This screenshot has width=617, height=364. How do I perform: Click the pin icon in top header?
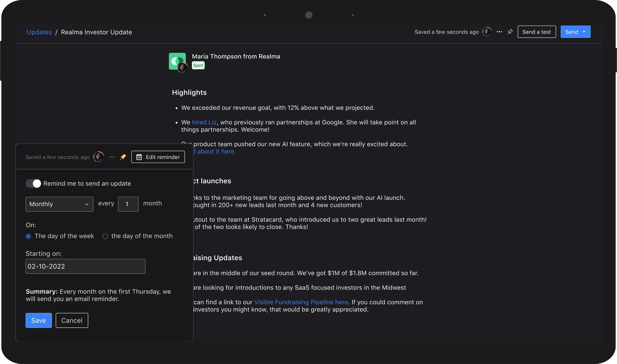coord(510,32)
